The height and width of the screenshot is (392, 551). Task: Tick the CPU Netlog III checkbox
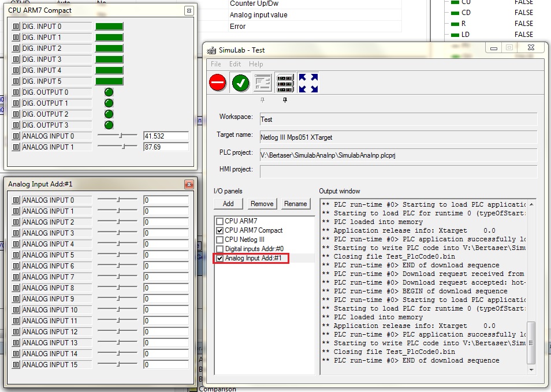point(219,240)
